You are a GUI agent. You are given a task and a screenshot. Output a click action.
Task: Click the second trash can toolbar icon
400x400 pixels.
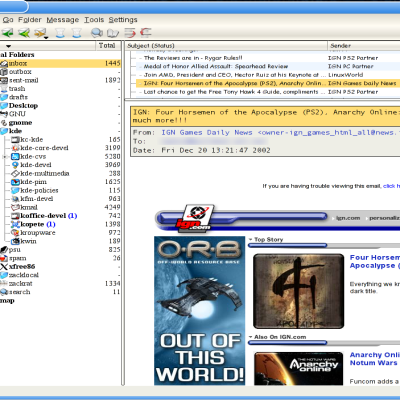(77, 33)
